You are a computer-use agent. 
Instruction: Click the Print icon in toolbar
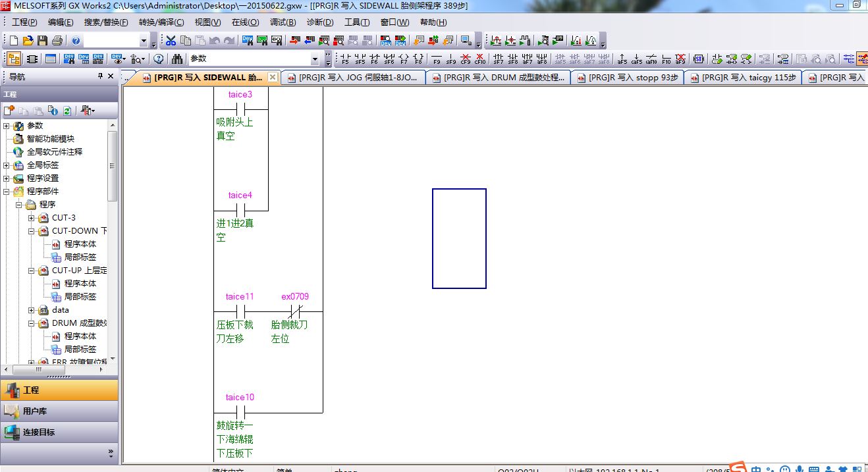click(57, 41)
